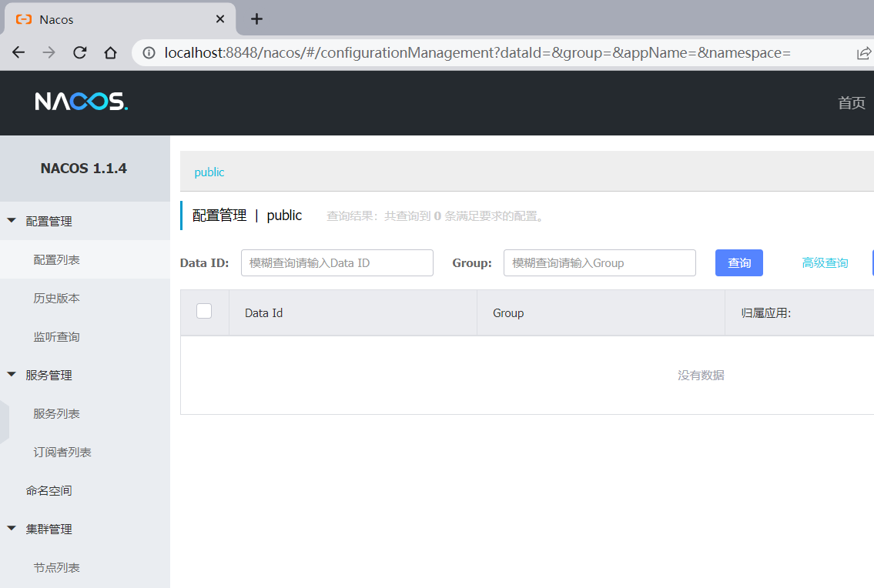Go to browser home page icon
Viewport: 874px width, 588px height.
[110, 53]
